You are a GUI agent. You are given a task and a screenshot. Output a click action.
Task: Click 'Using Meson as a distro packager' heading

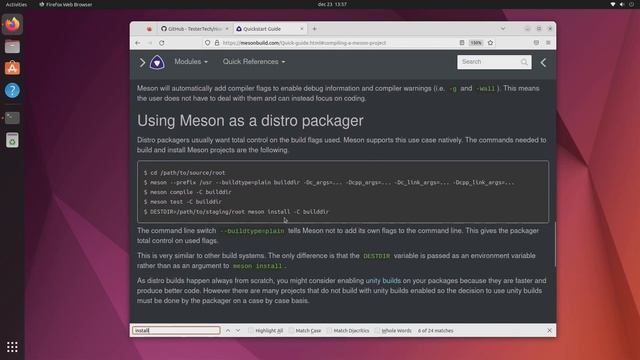pos(250,121)
